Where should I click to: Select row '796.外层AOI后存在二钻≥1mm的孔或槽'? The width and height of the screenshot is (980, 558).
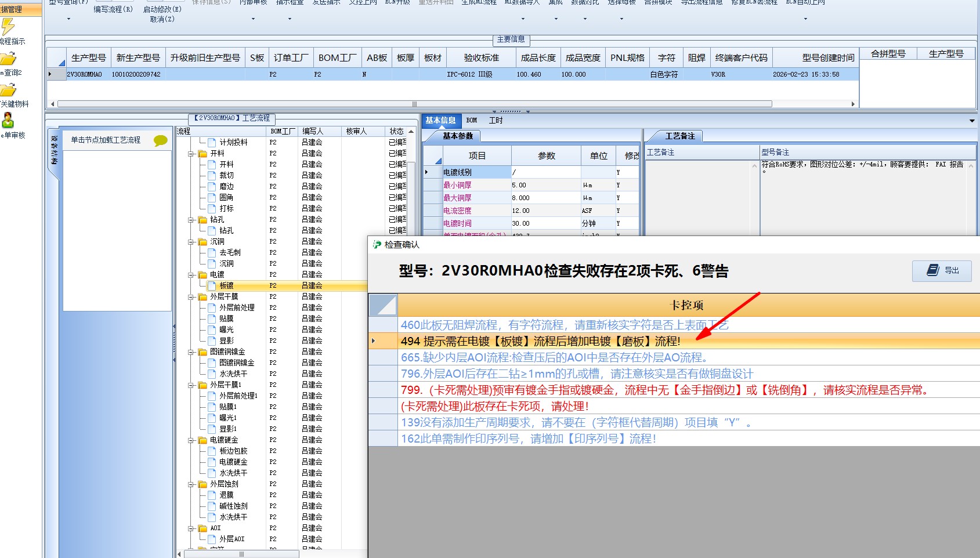(x=674, y=374)
